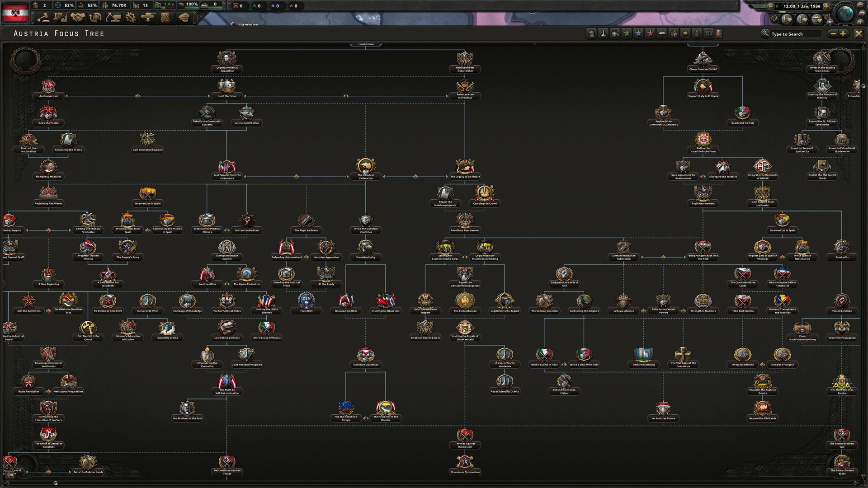This screenshot has height=488, width=868.
Task: Select the green army experience filter star
Action: coord(626,33)
